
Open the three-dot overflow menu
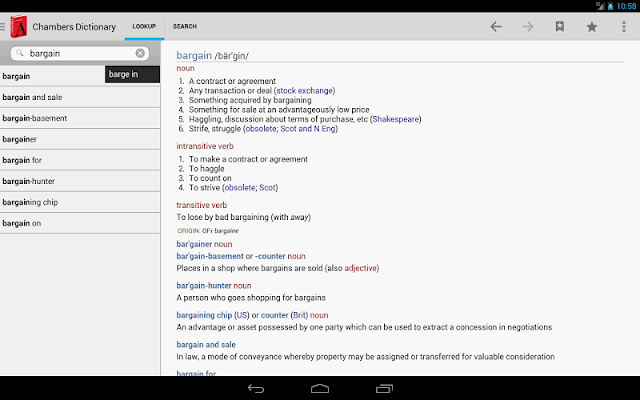coord(624,27)
